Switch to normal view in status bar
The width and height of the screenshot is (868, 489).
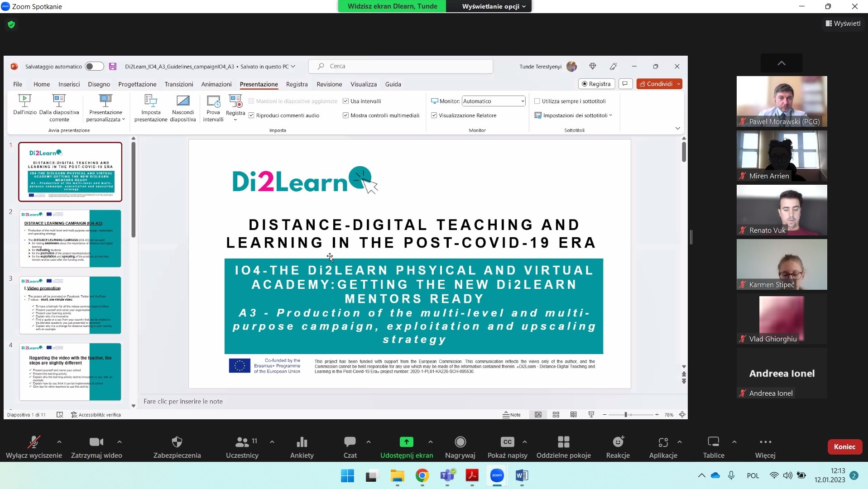(x=538, y=415)
